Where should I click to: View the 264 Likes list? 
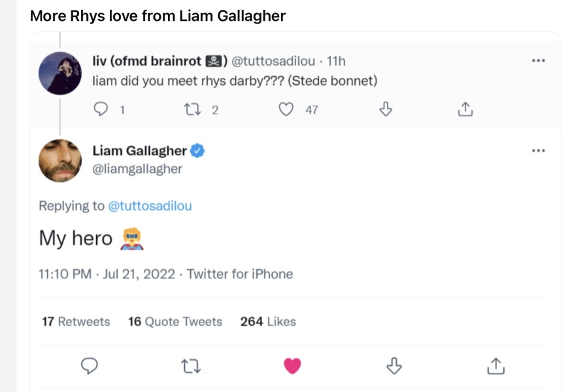268,321
